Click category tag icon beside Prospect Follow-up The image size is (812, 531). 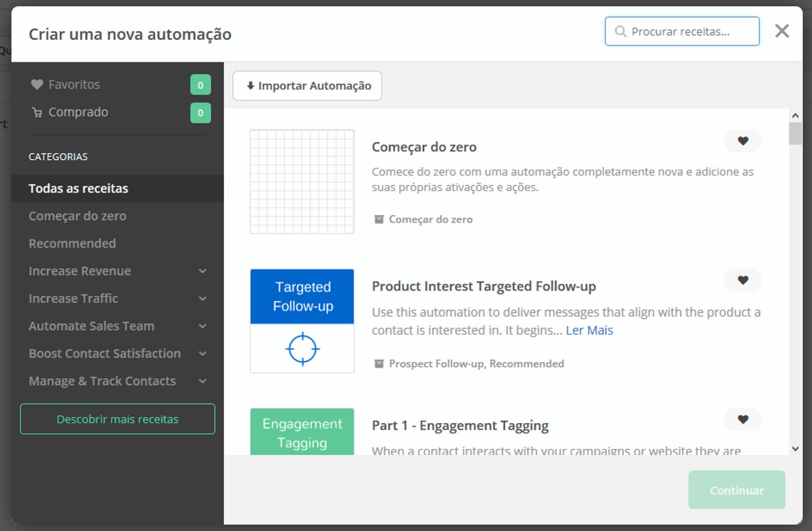379,364
